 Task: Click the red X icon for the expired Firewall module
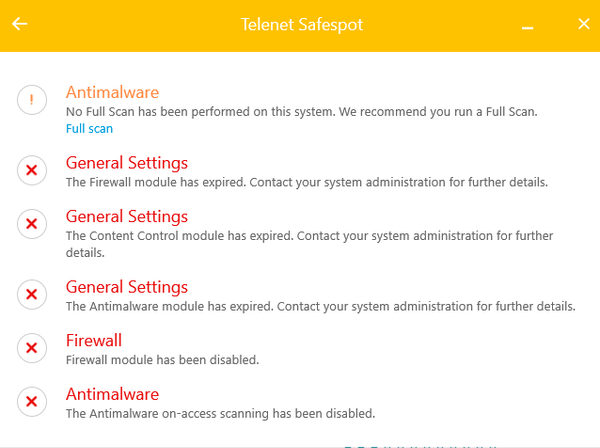click(32, 171)
